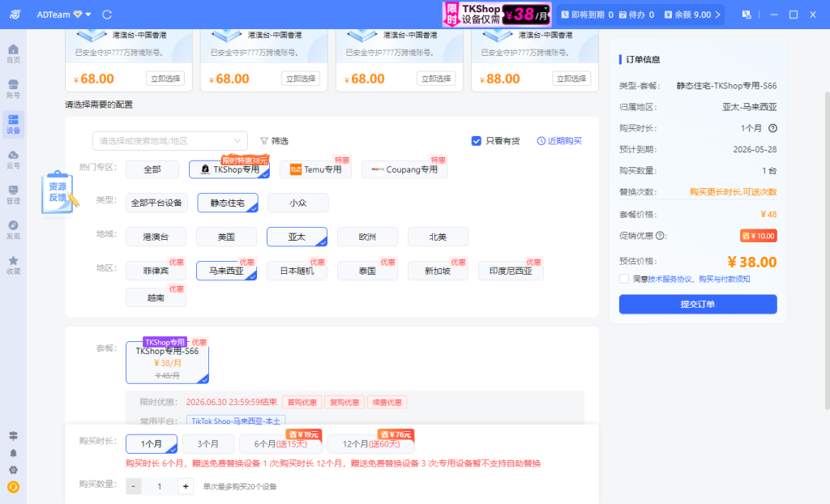
Task: Open the 近期购买 recent purchases link
Action: click(x=559, y=140)
